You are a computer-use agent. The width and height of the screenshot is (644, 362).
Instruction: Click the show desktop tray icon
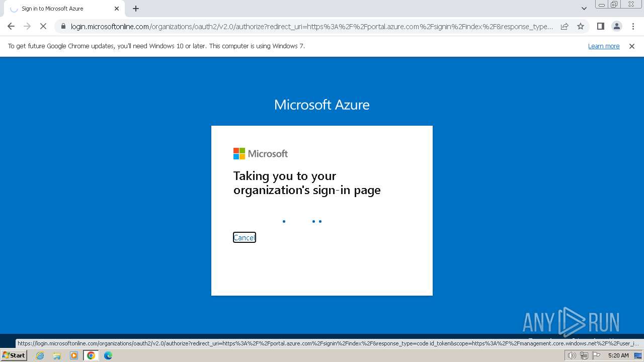click(x=638, y=355)
